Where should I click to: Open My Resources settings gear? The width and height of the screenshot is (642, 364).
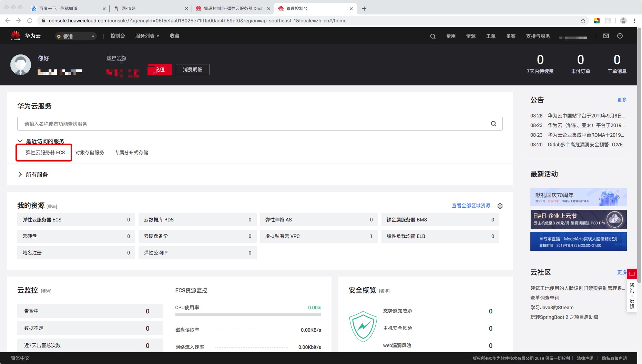500,206
